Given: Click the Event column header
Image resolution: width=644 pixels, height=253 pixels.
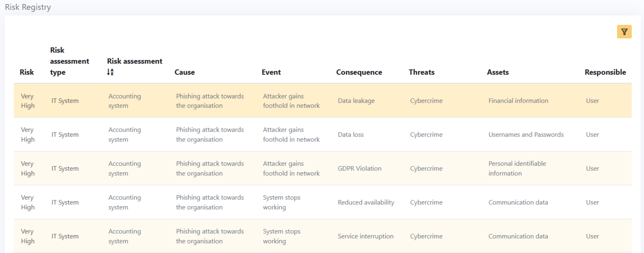Looking at the screenshot, I should (x=271, y=72).
